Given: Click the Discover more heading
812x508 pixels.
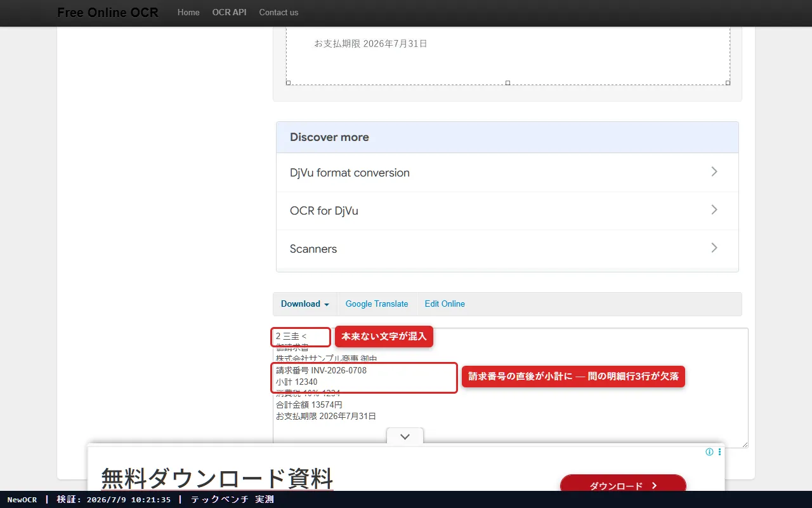Looking at the screenshot, I should 329,137.
